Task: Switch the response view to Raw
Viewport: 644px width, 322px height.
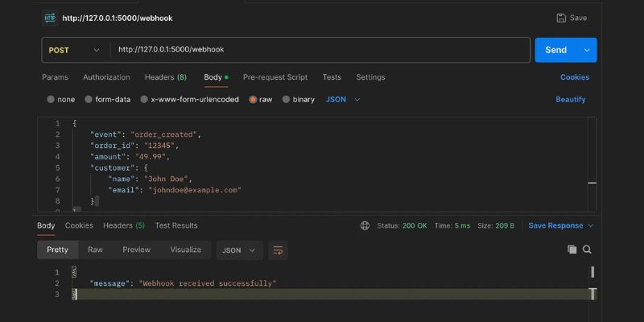Action: [95, 250]
